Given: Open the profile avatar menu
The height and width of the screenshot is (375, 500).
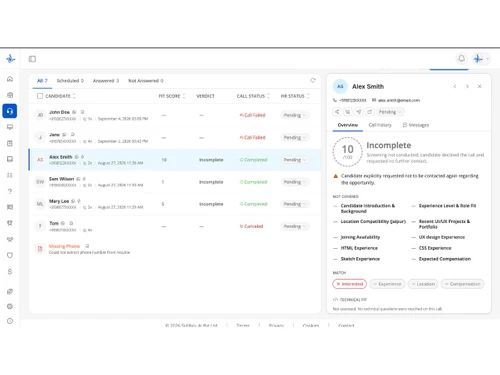Looking at the screenshot, I should [481, 59].
